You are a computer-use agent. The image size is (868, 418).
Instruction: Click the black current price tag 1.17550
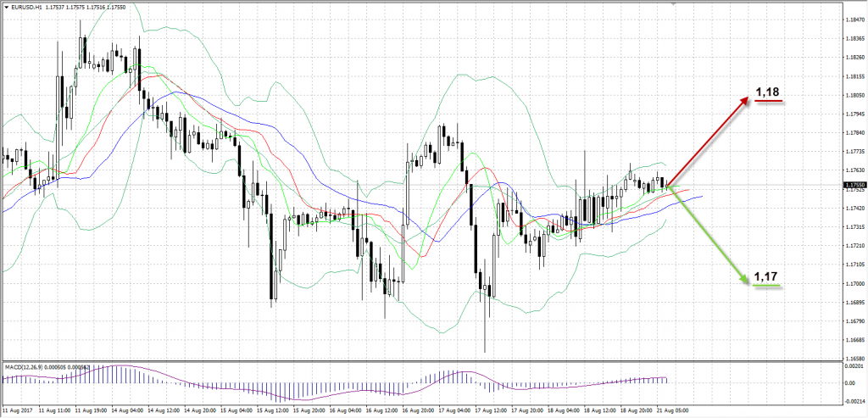(854, 185)
